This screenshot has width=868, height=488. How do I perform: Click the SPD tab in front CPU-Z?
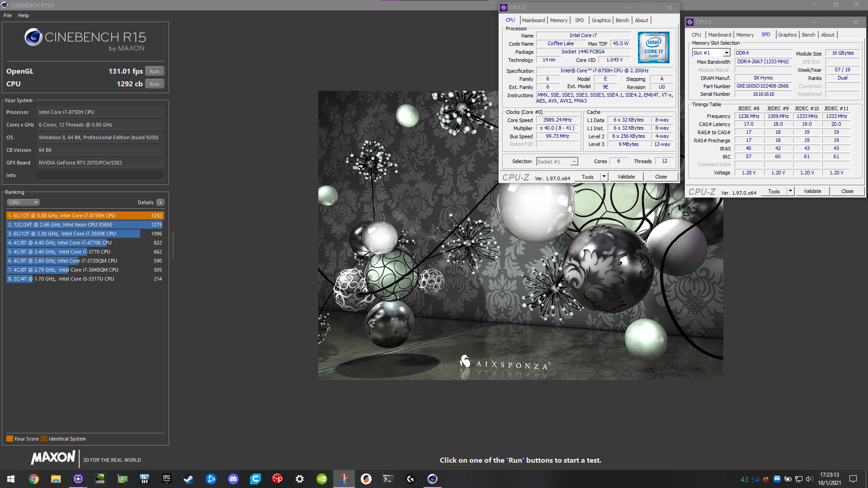click(579, 20)
